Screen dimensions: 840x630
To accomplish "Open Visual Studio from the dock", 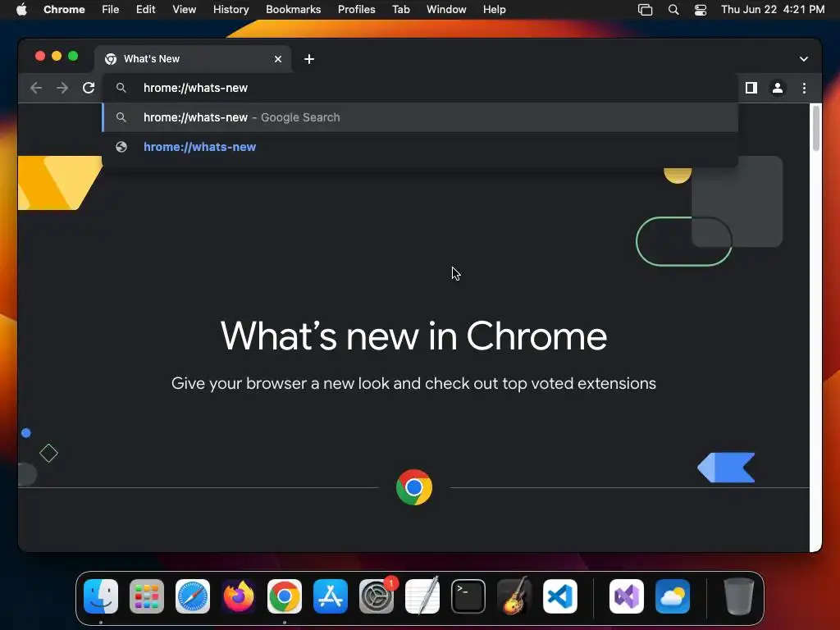I will tap(627, 596).
